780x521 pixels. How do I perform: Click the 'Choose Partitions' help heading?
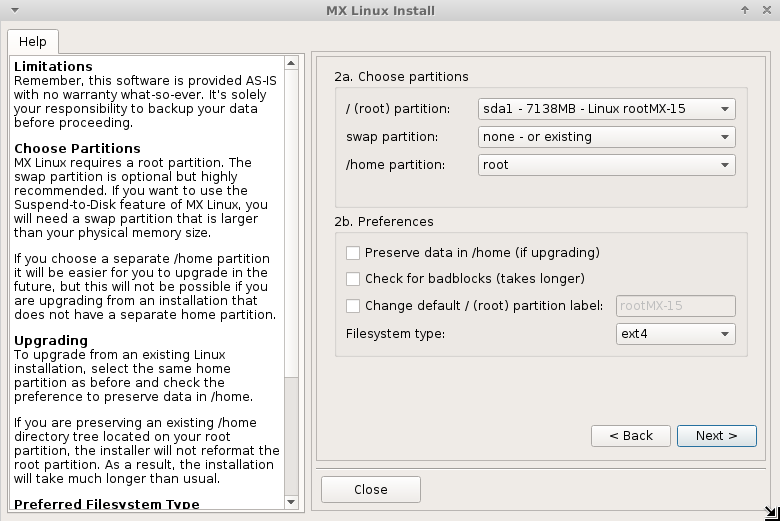(x=77, y=149)
